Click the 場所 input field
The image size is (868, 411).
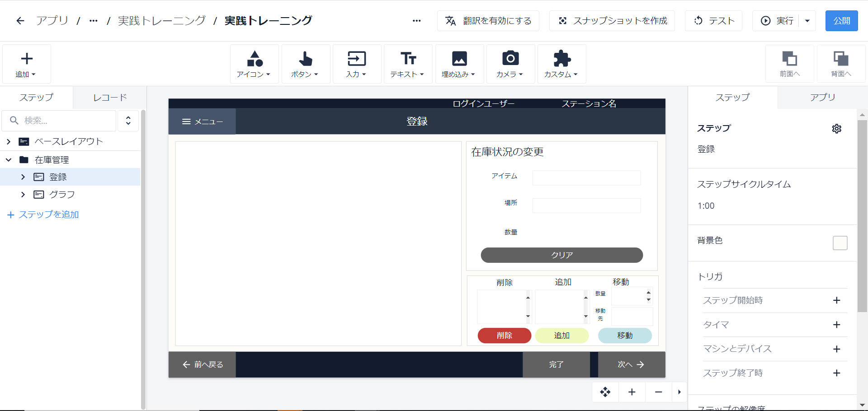tap(586, 205)
